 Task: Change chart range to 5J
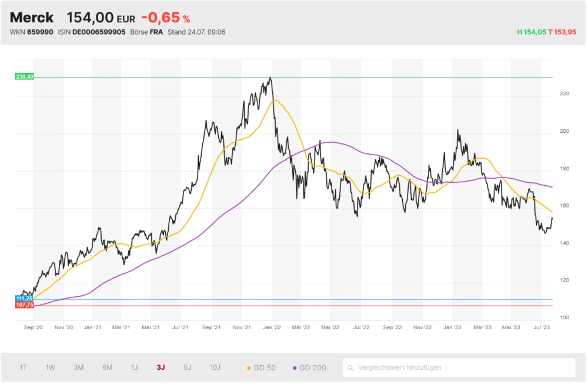click(x=187, y=367)
